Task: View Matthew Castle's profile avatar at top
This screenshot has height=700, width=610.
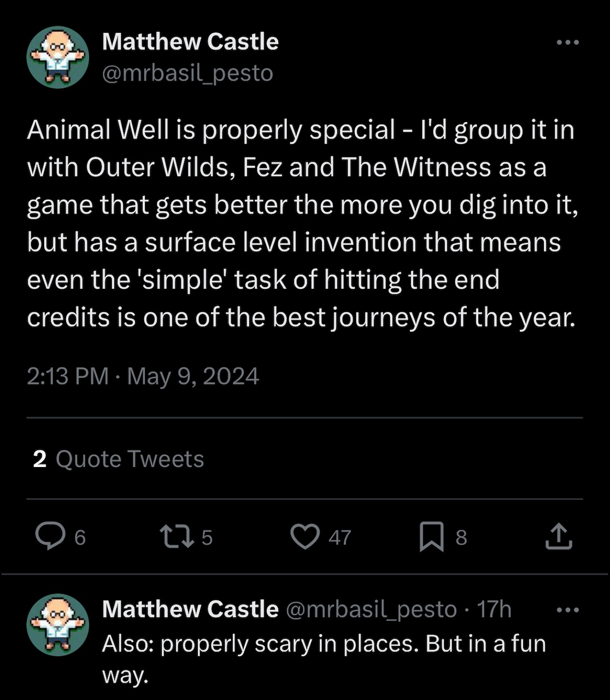Action: (x=58, y=57)
